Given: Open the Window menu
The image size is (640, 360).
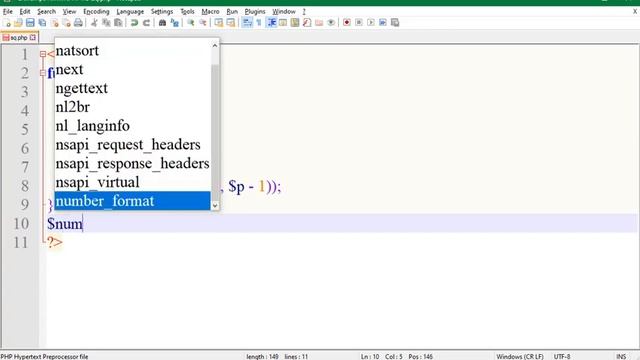Looking at the screenshot, I should tap(284, 11).
